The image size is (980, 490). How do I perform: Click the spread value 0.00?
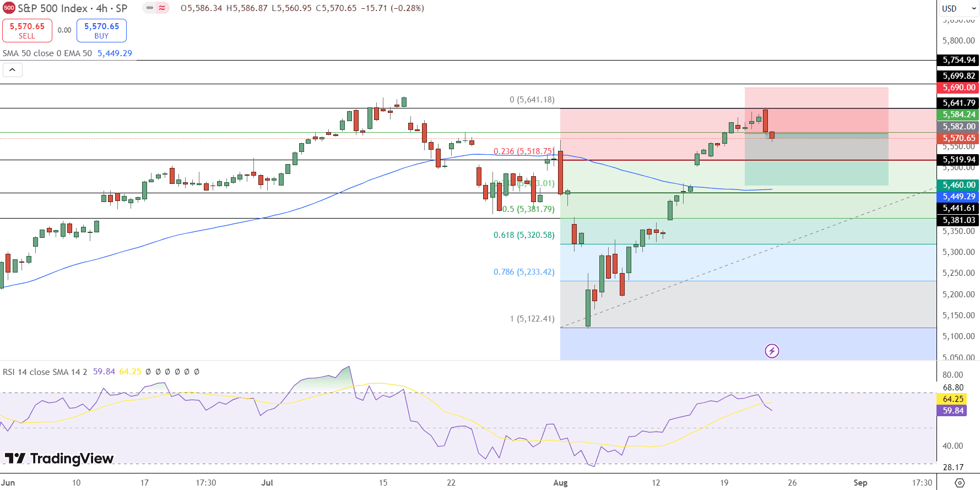coord(64,30)
